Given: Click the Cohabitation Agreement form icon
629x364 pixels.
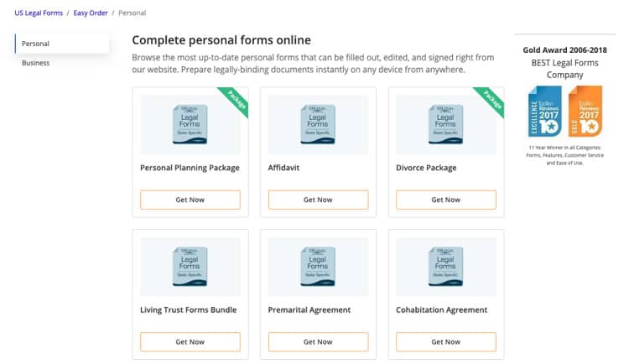Looking at the screenshot, I should pyautogui.click(x=445, y=267).
